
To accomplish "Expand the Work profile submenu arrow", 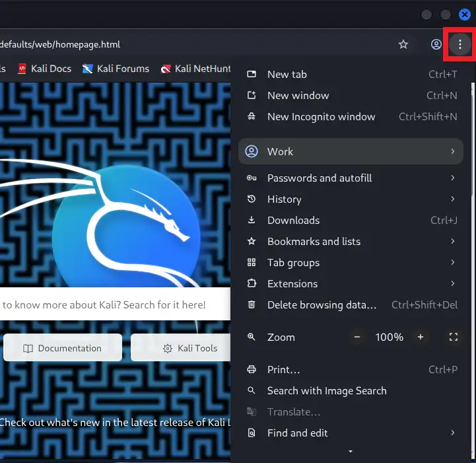I will 453,151.
